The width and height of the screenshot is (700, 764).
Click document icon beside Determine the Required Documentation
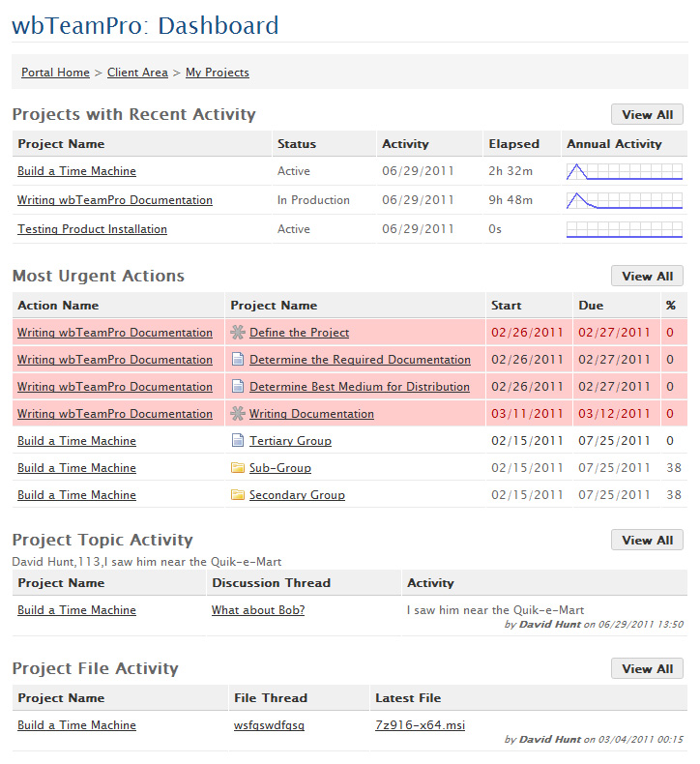coord(238,360)
